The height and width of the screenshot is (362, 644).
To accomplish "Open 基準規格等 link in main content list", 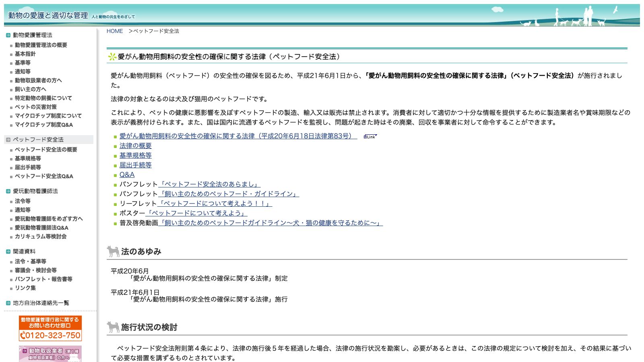I will pos(136,155).
